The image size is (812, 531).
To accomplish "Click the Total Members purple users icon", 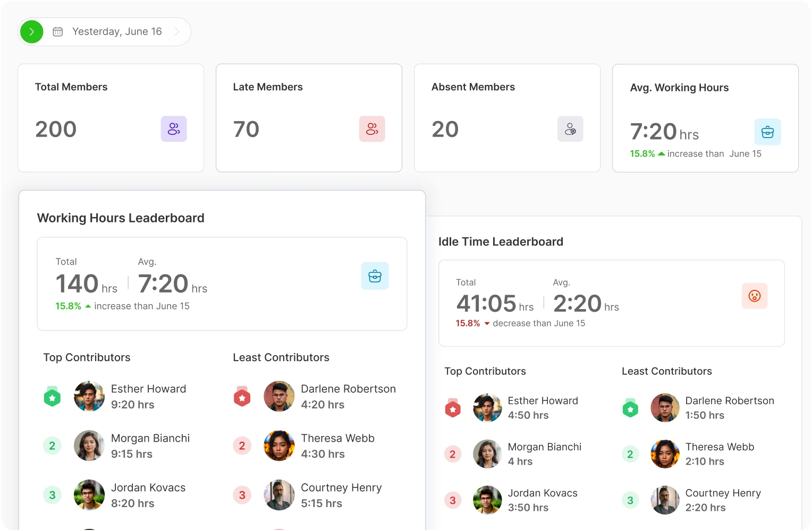I will point(174,129).
